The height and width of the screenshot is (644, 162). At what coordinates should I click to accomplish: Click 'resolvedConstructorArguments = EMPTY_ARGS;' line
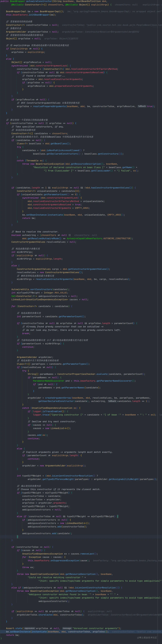pyautogui.click(x=61, y=208)
